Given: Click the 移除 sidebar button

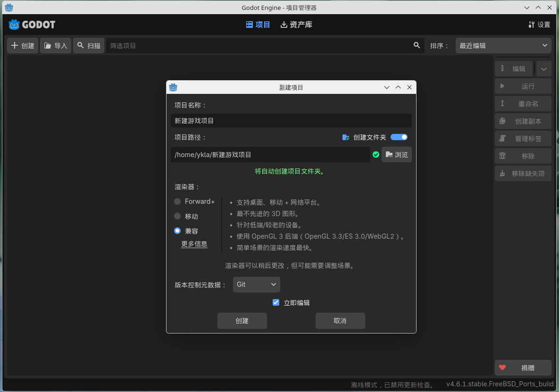Looking at the screenshot, I should point(523,156).
